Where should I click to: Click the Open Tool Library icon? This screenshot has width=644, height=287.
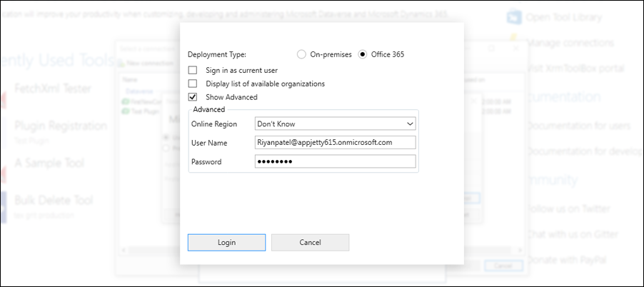[514, 18]
